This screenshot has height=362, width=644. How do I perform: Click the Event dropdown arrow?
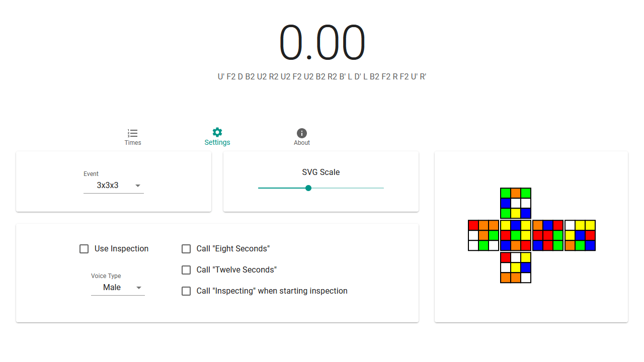(x=137, y=186)
